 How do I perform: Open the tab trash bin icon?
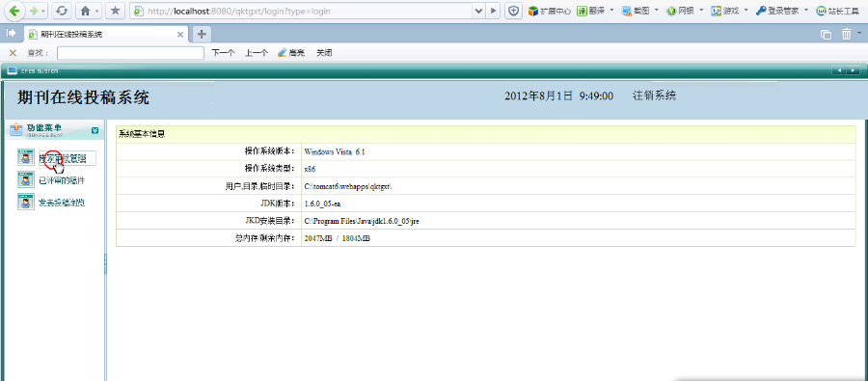coord(847,35)
